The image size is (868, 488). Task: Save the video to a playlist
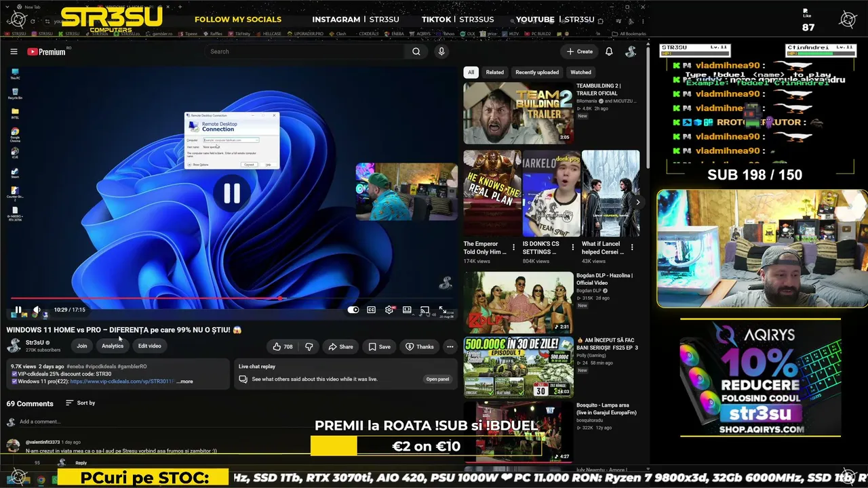379,346
